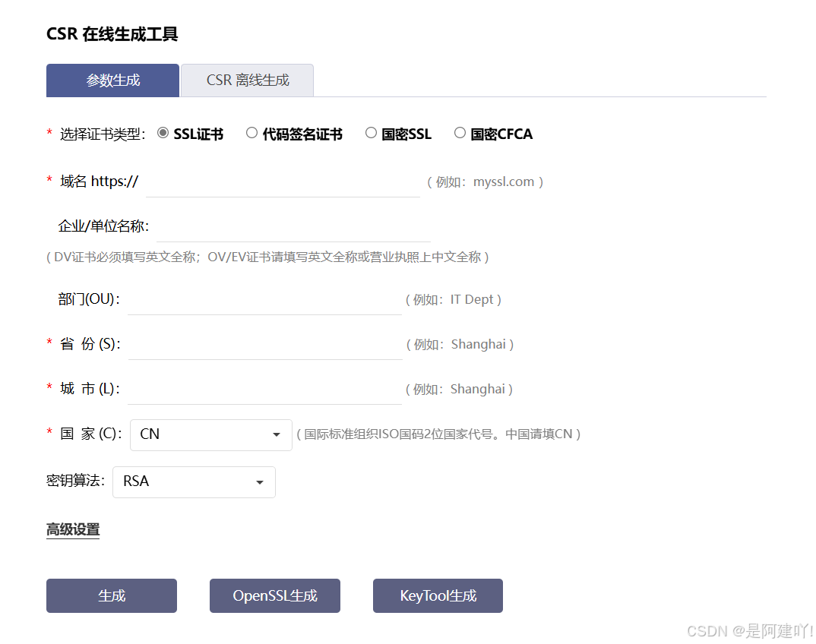Click the CSR 在线生成工具 page heading
The height and width of the screenshot is (644, 816).
[x=112, y=34]
